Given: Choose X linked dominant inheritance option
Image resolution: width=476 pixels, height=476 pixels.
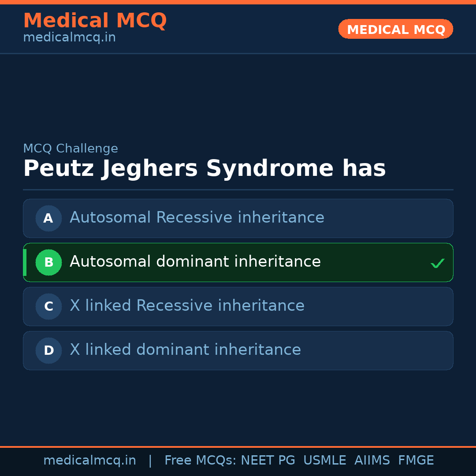Looking at the screenshot, I should click(185, 350).
